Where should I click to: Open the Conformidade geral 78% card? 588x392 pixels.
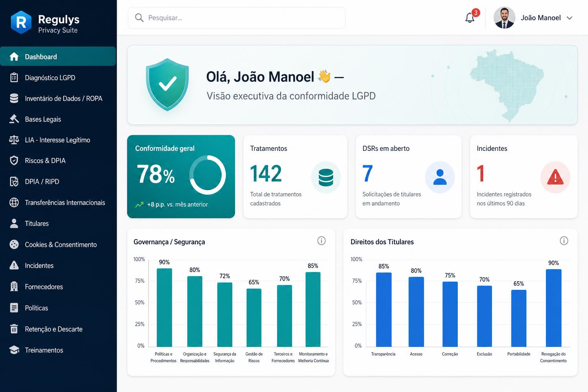tap(181, 176)
